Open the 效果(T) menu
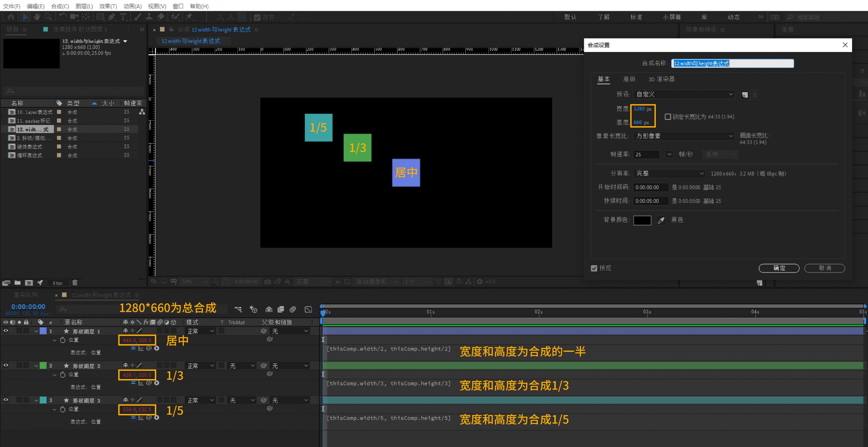 pyautogui.click(x=108, y=6)
